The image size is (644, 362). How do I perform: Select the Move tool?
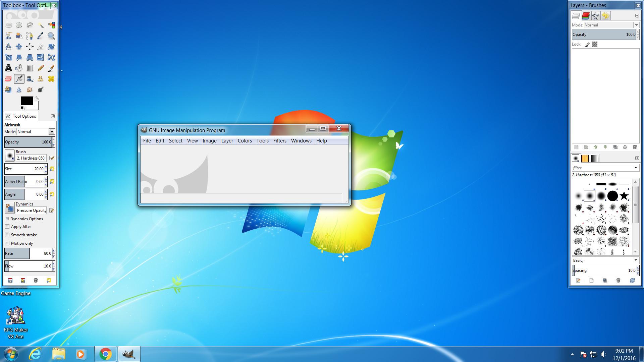[19, 47]
